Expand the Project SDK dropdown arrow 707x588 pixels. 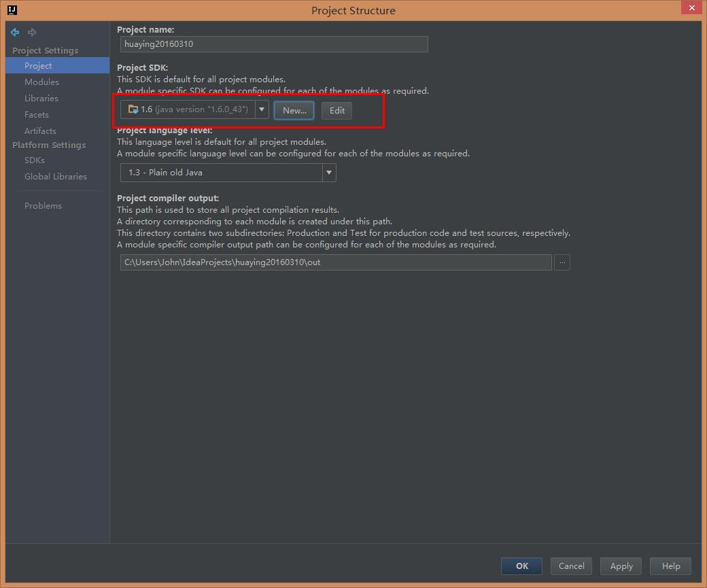tap(262, 109)
